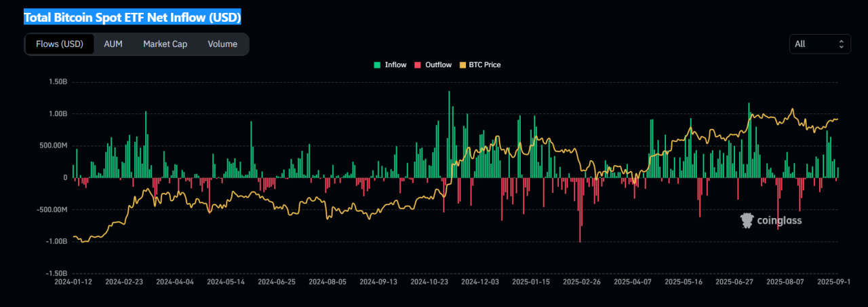Select the Market Cap tab

[165, 44]
